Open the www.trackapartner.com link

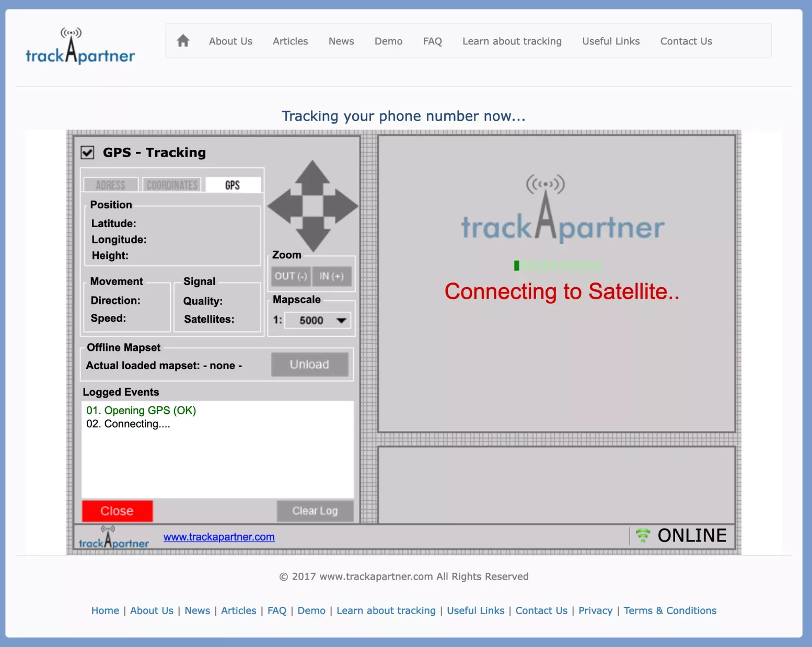(219, 537)
